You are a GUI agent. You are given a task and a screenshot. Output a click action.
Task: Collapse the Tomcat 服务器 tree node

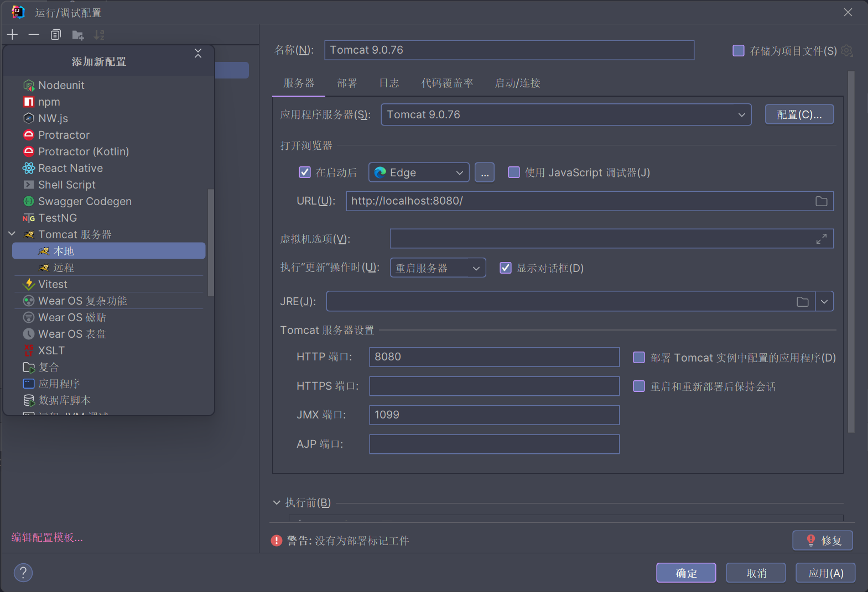(12, 234)
